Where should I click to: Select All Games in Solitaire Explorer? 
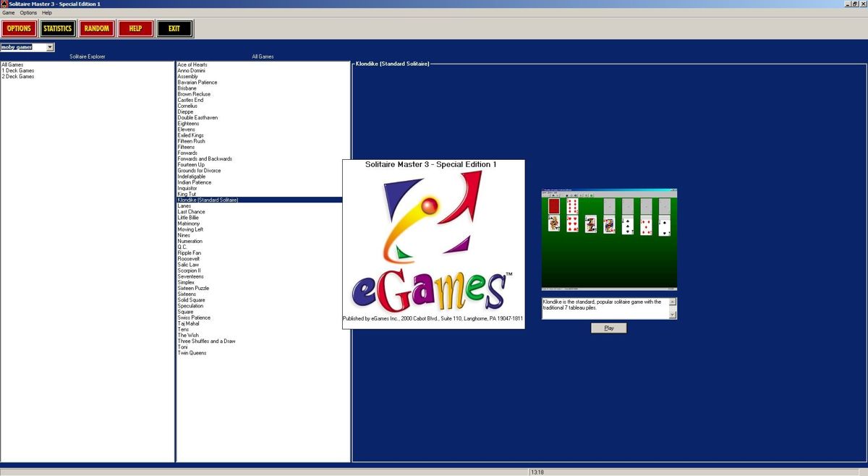[12, 65]
